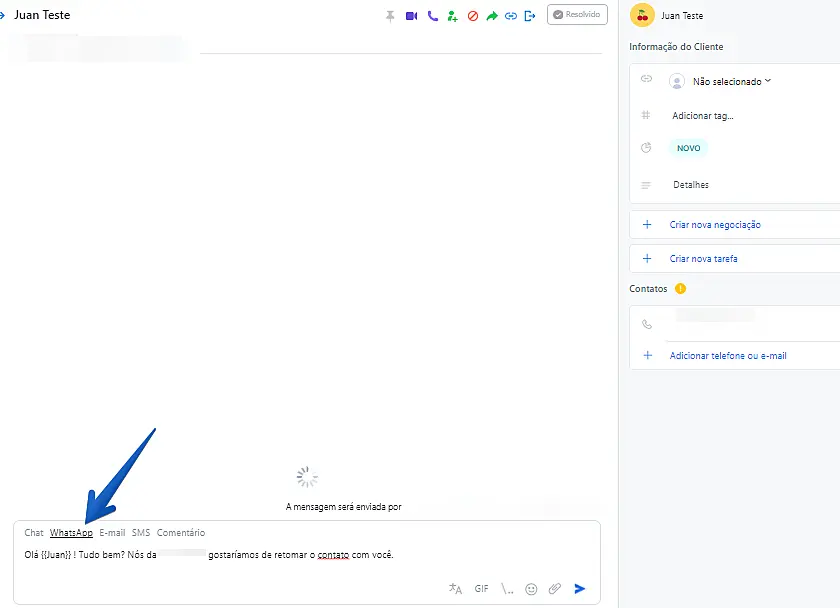Open the Não selecionado assignee dropdown
Screen dimensions: 840x608
732,81
